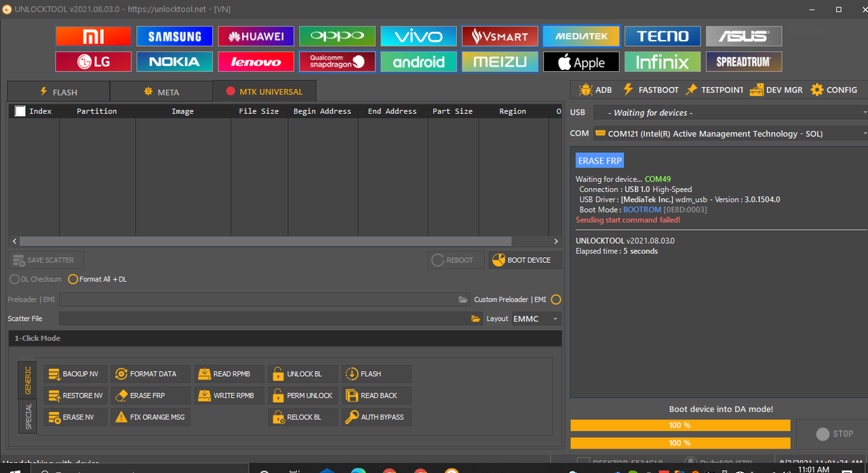Run RESTORE NV operation
The width and height of the screenshot is (868, 473).
coord(75,396)
